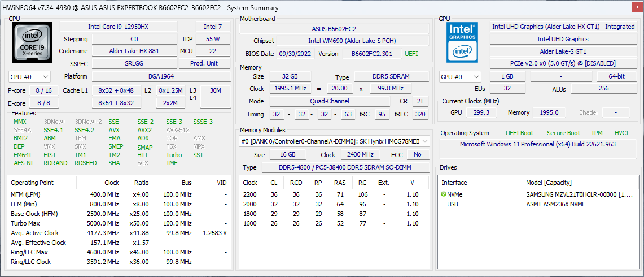Click the Operating Point column header
The height and width of the screenshot is (277, 644).
pyautogui.click(x=42, y=183)
